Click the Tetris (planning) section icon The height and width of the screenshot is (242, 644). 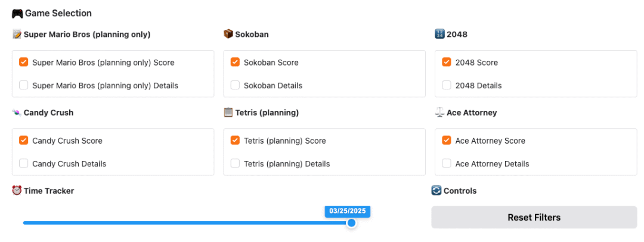coord(228,113)
